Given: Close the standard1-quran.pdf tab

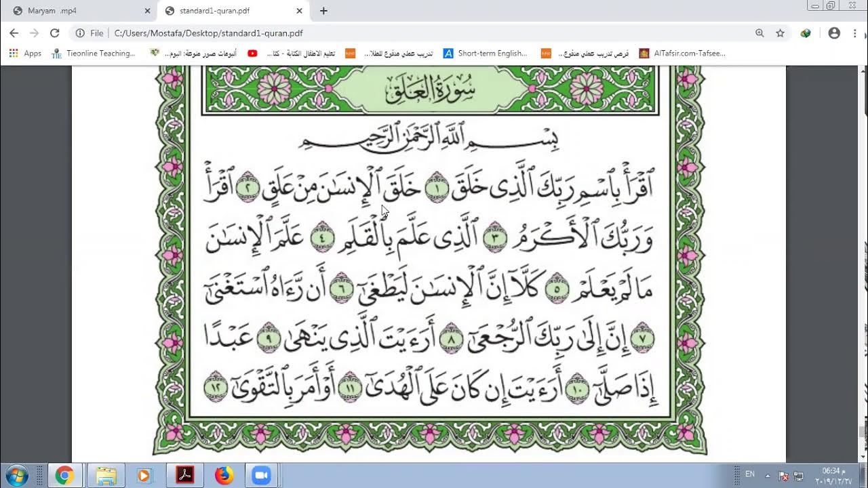Looking at the screenshot, I should (x=299, y=11).
